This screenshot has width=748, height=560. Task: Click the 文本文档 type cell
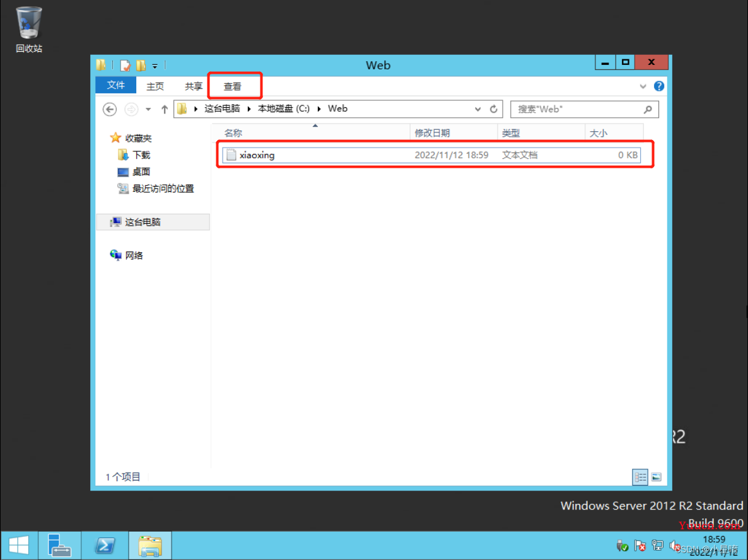pos(520,155)
